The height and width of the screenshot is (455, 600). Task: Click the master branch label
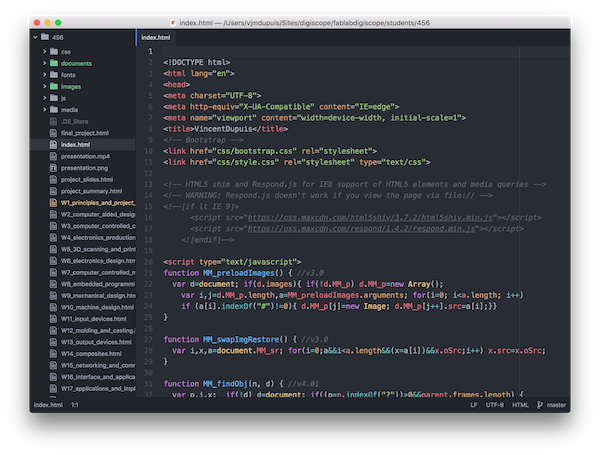point(556,405)
